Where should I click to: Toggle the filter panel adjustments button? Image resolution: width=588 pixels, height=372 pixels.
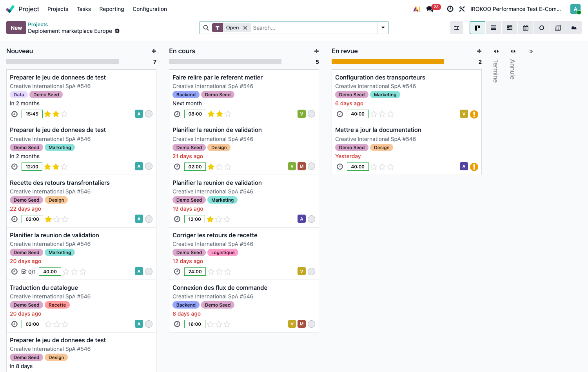tap(457, 28)
